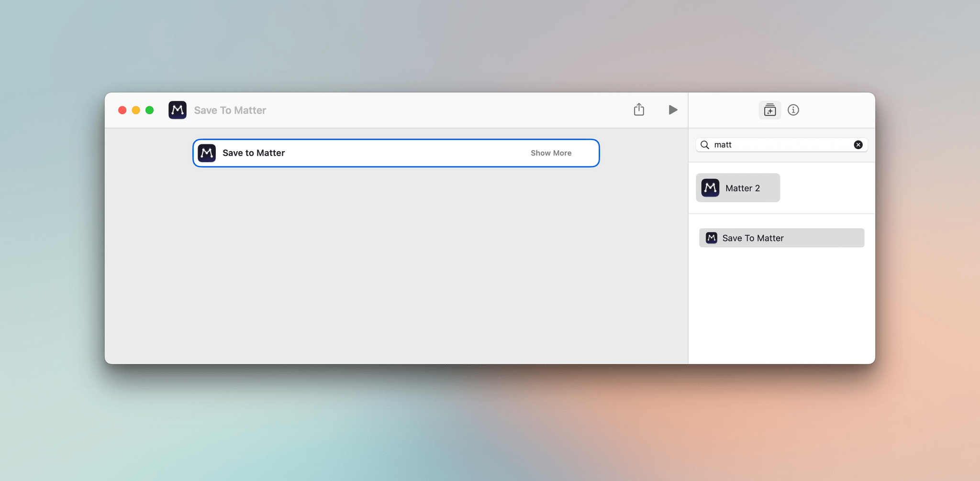This screenshot has height=481, width=980.
Task: Choose Save To Matter action in results
Action: [781, 238]
